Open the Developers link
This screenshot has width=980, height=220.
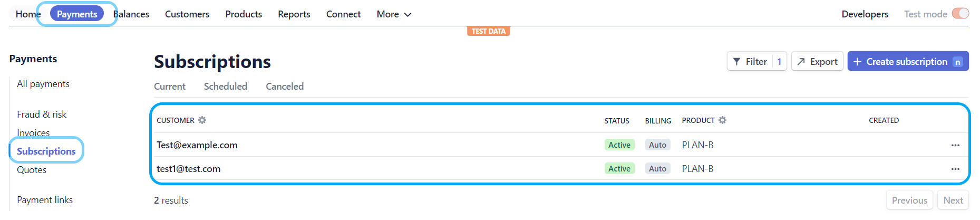point(865,14)
